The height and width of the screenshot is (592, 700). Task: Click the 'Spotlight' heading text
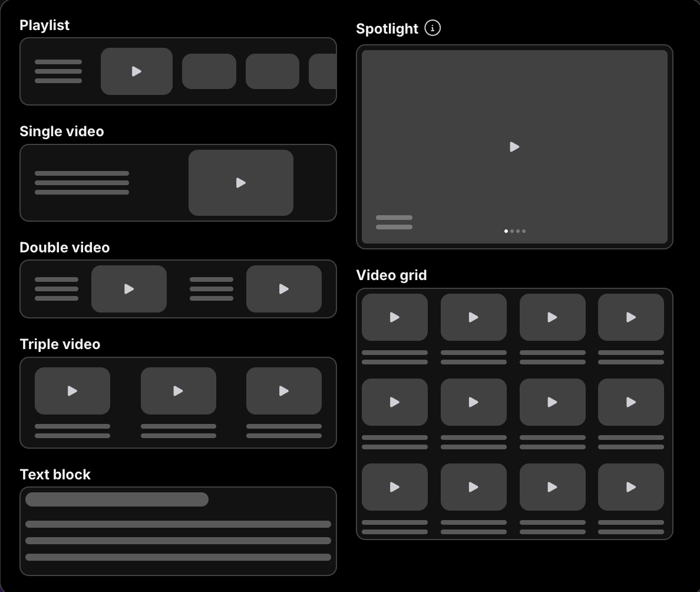tap(387, 28)
